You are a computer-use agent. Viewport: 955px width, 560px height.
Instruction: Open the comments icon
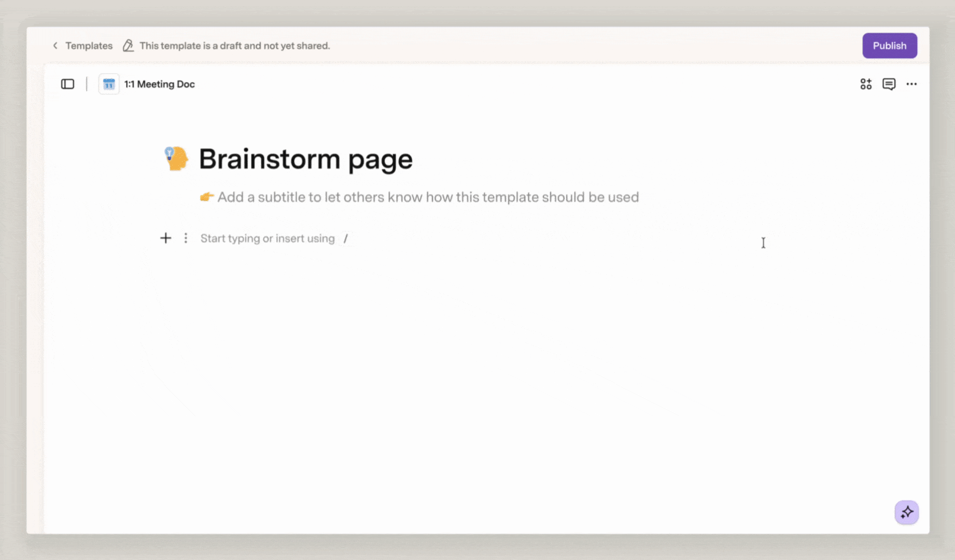(889, 84)
